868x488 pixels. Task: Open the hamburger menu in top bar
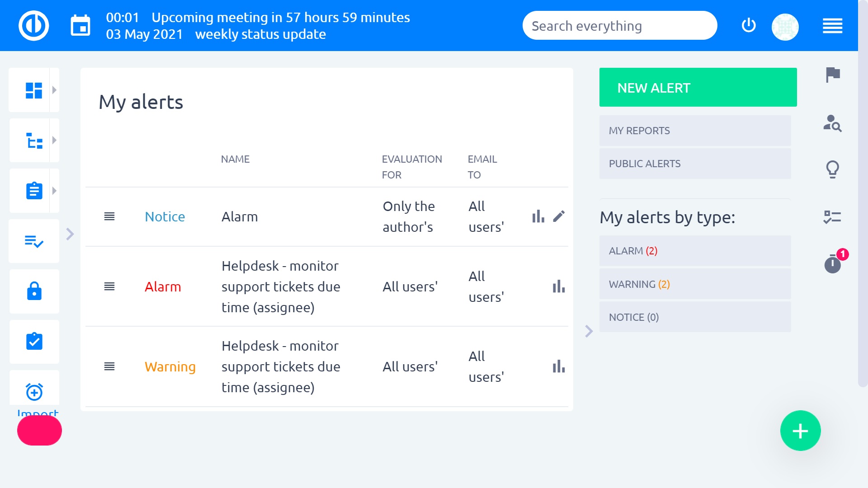(832, 26)
